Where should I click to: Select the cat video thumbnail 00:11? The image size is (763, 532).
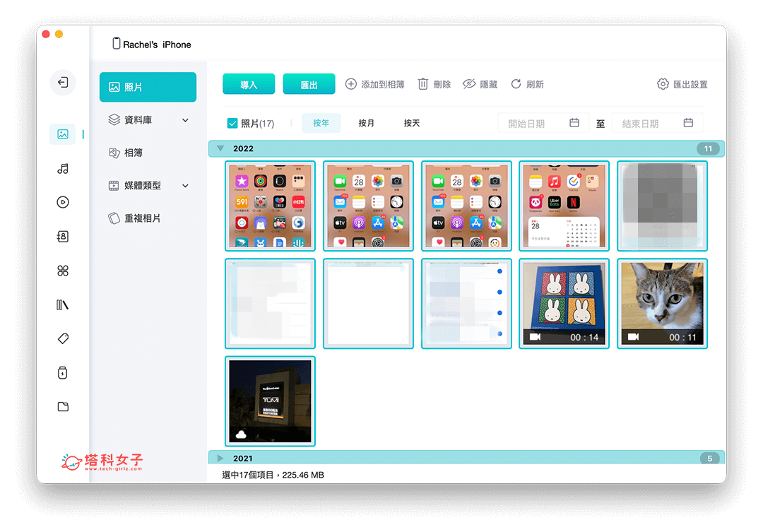click(x=662, y=304)
